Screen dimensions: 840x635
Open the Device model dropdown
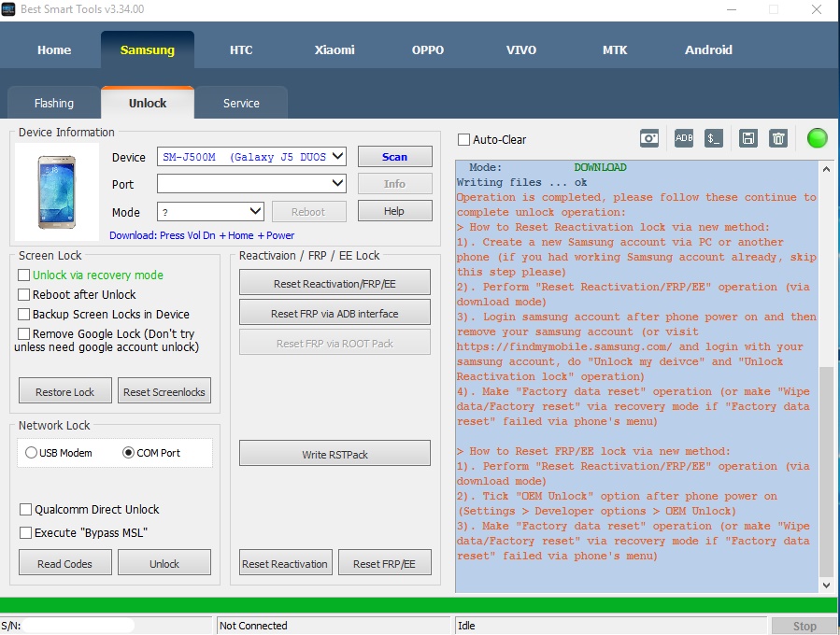point(251,156)
